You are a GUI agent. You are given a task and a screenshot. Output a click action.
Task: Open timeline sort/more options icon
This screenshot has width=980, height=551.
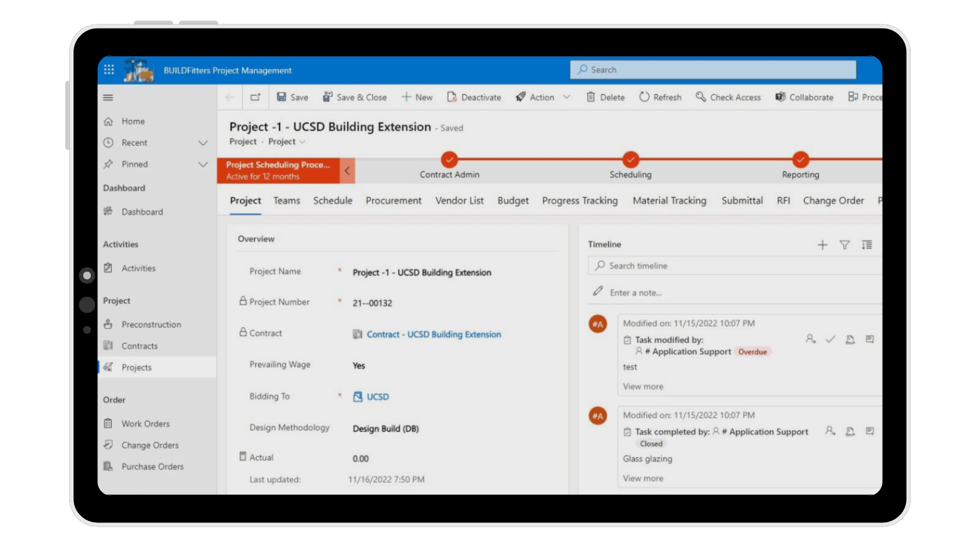pos(867,245)
